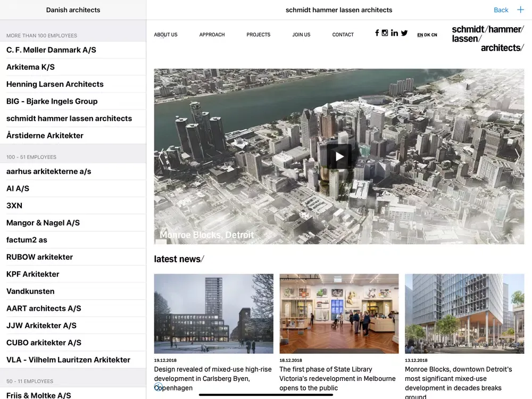532x399 pixels.
Task: Select factum2 as
Action: point(73,240)
